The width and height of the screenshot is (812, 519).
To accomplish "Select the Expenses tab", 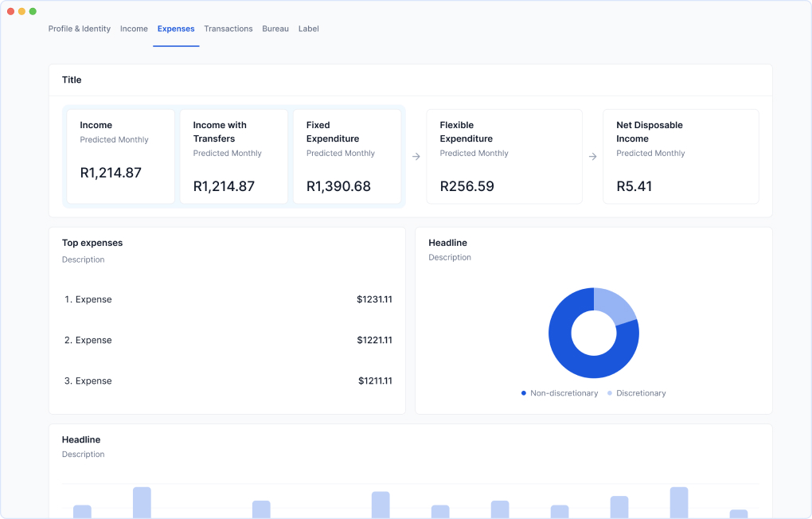I will 176,29.
